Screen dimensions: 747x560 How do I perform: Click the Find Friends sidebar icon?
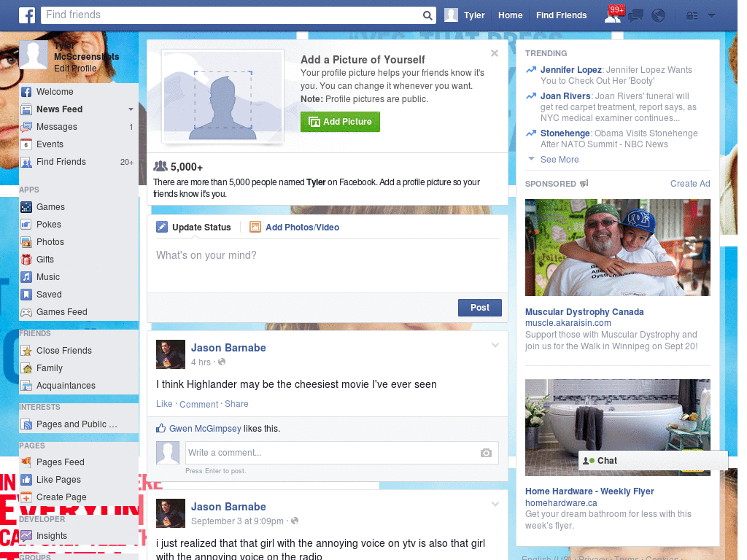(26, 163)
